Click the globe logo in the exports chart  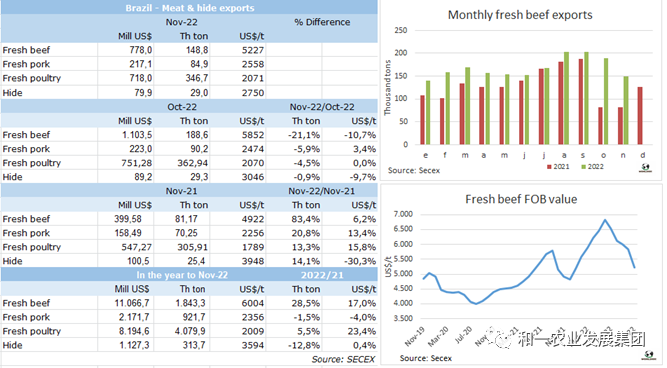click(x=645, y=168)
